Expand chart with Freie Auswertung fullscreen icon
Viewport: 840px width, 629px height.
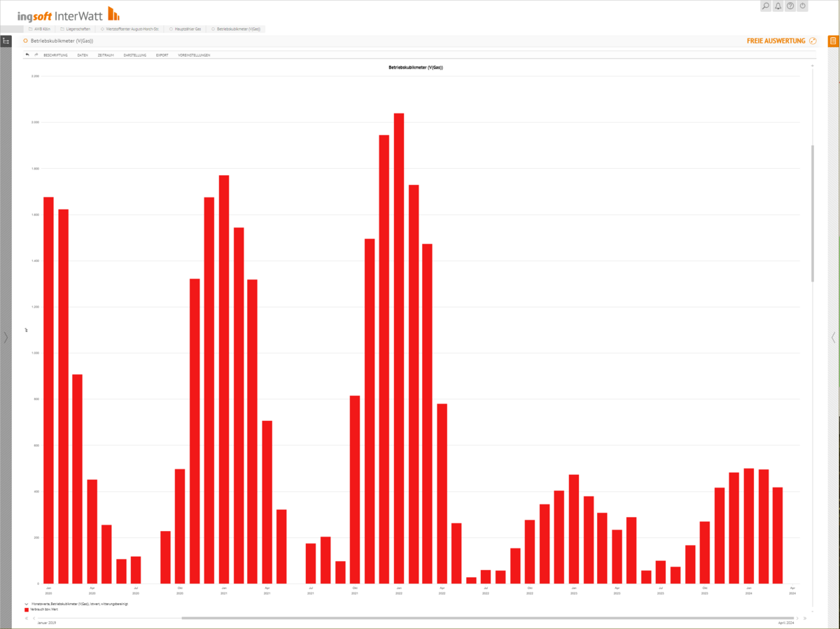(813, 41)
